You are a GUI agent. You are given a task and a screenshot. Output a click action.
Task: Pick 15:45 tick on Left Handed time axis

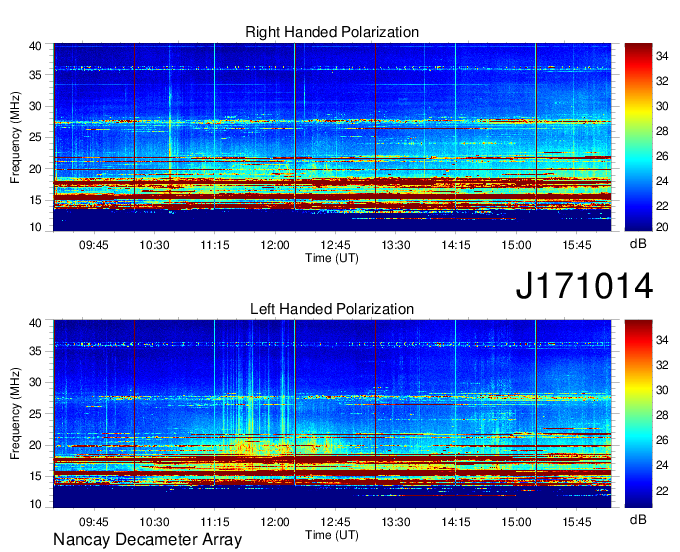[577, 522]
